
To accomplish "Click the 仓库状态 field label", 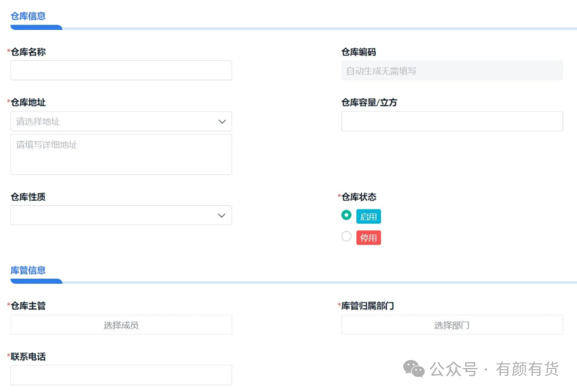I will (x=359, y=197).
